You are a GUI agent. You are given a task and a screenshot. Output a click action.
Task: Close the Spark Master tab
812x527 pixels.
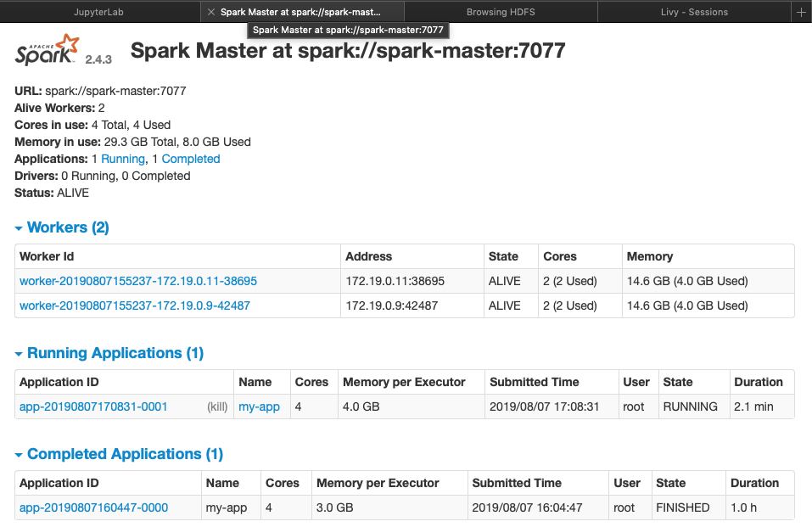[210, 12]
